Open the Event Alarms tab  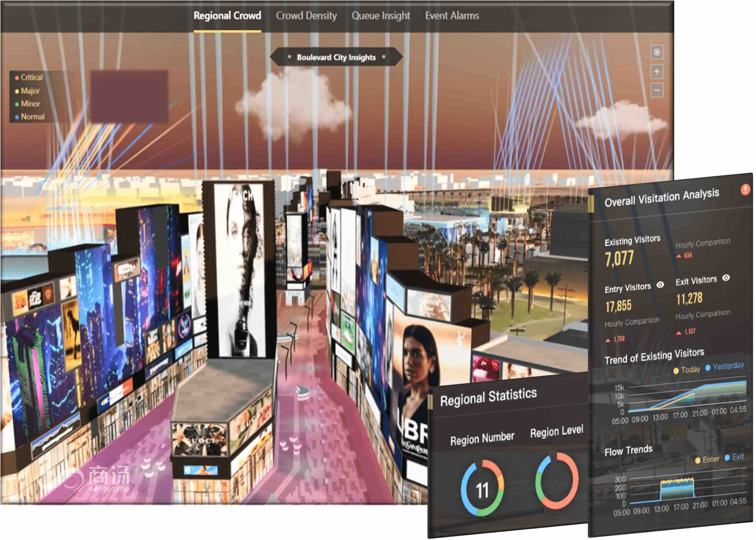452,15
